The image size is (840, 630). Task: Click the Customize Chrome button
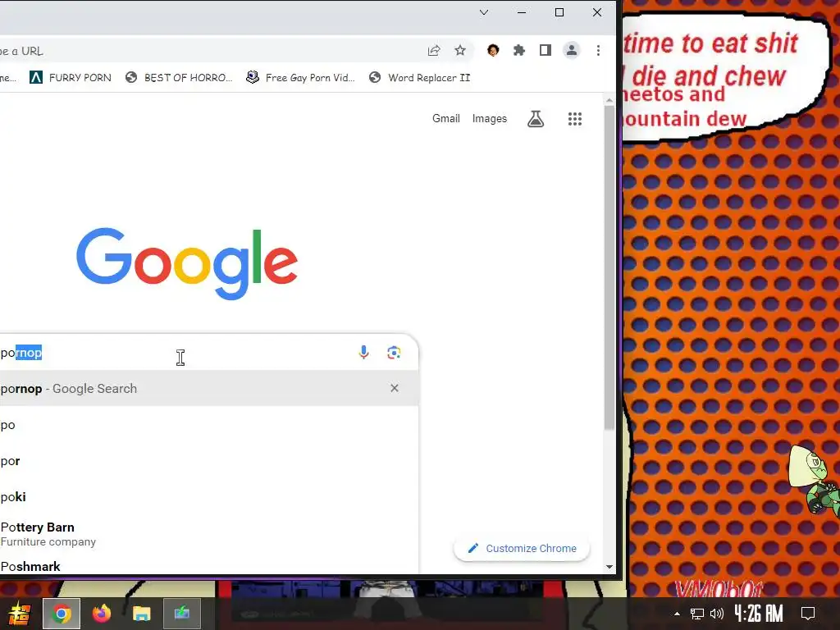tap(522, 548)
